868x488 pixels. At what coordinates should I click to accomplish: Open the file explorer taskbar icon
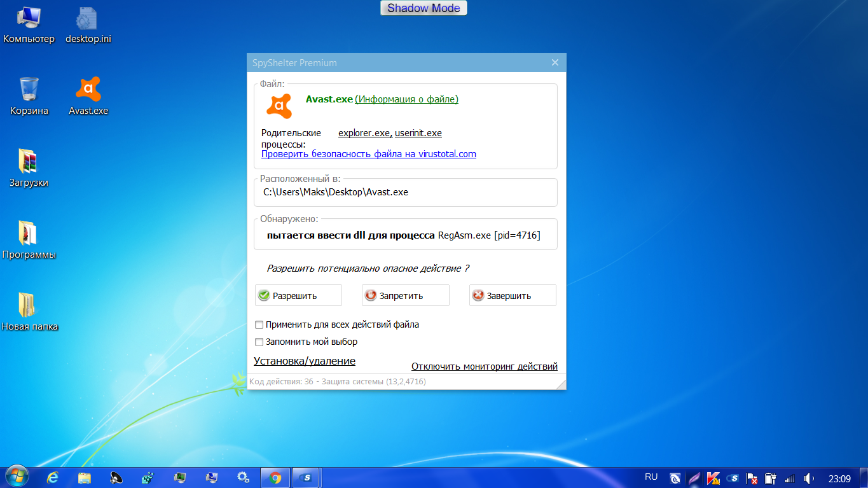pos(85,477)
